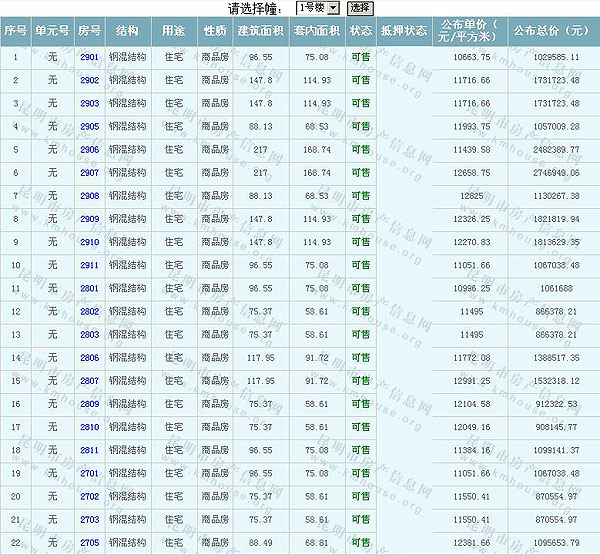This screenshot has width=600, height=555.
Task: View room 2806 link
Action: pos(90,358)
